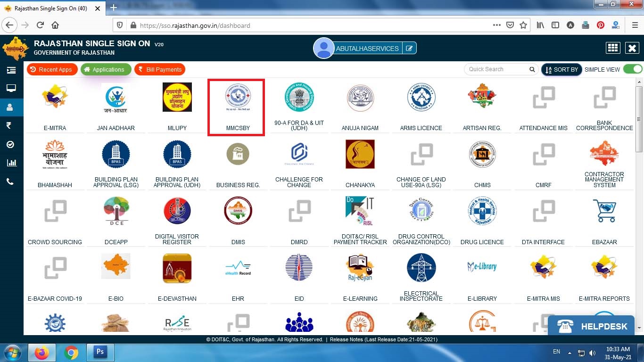Open Firefox from the taskbar
This screenshot has height=362, width=644.
(x=41, y=353)
